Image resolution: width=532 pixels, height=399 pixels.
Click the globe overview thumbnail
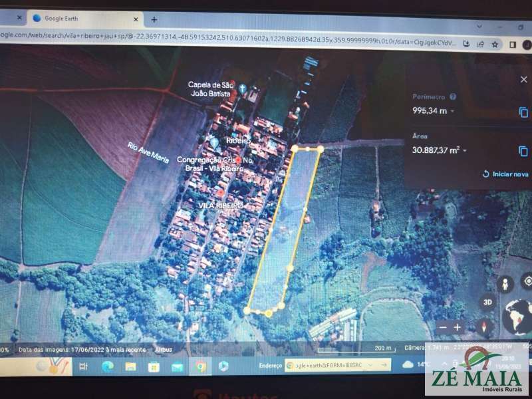click(x=518, y=317)
